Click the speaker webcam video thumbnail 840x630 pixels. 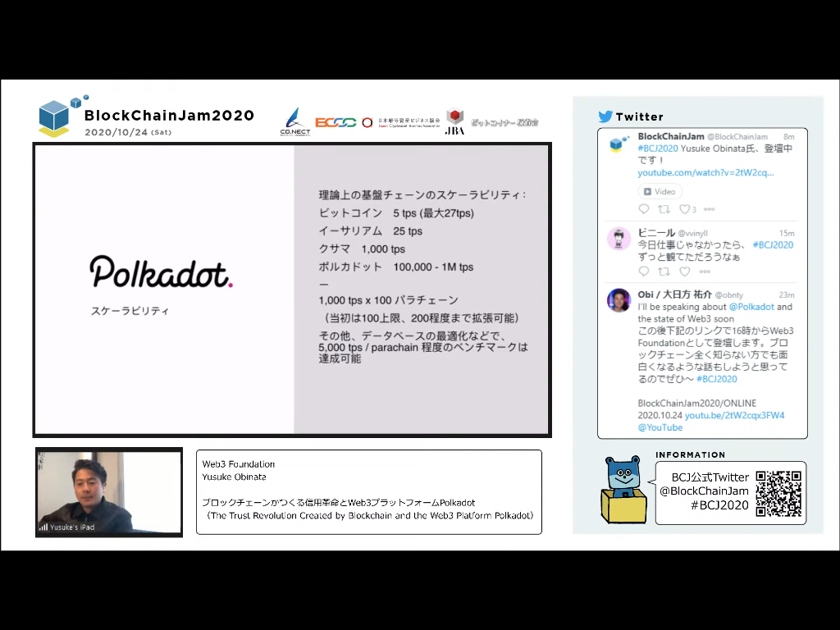pyautogui.click(x=109, y=492)
